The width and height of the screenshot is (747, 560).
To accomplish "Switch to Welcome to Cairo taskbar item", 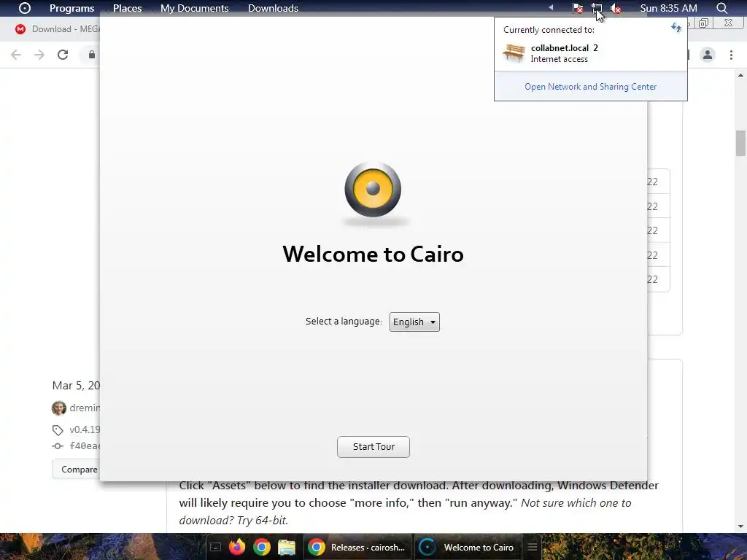I will pos(468,547).
